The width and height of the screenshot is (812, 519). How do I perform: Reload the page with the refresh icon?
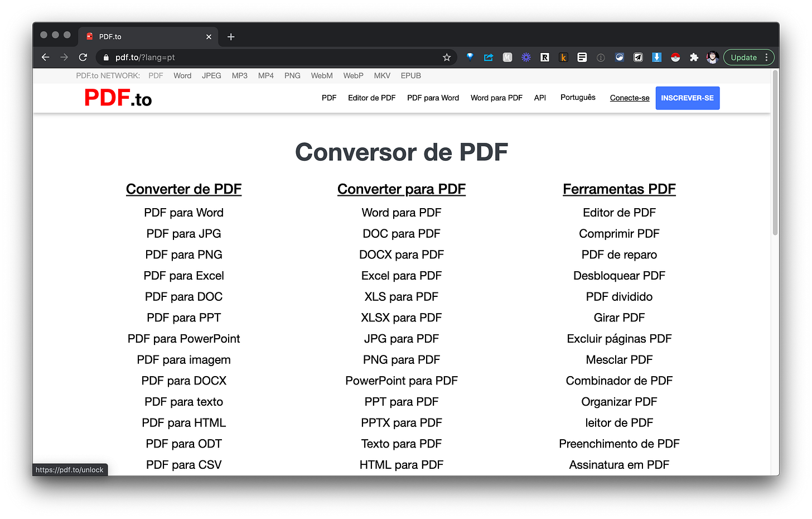(83, 57)
